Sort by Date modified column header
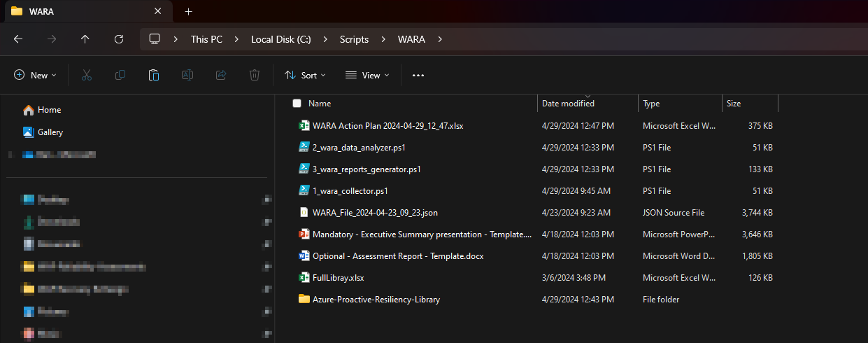868x343 pixels. (x=568, y=104)
